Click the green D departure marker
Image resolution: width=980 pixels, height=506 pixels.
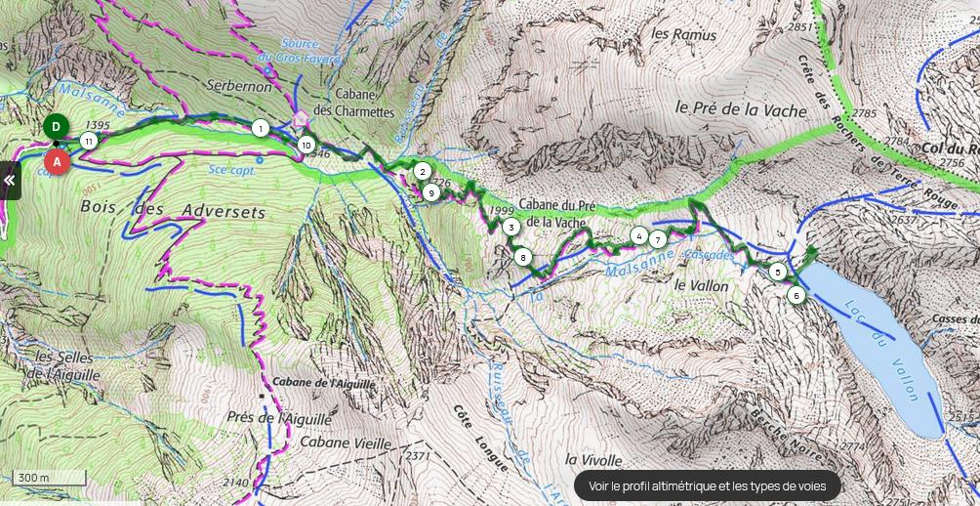(x=56, y=126)
